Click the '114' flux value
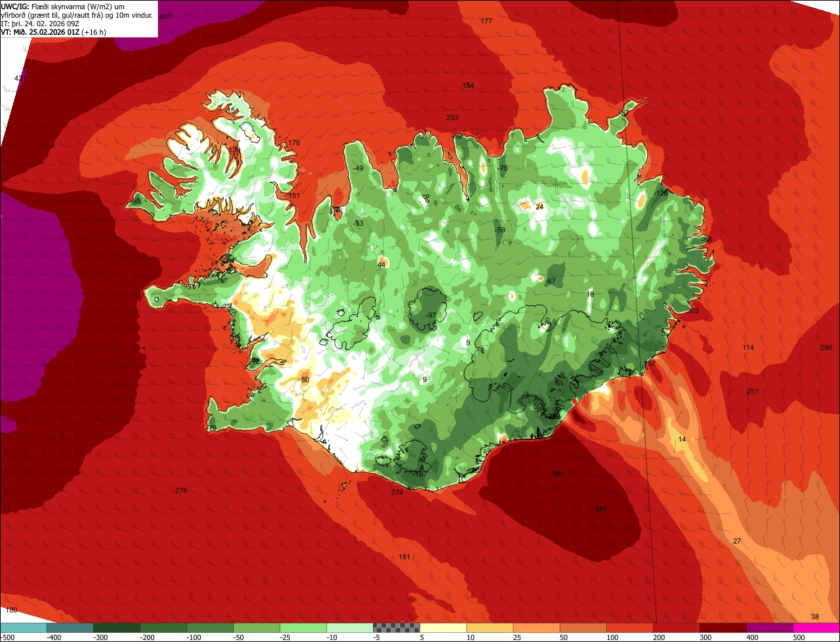This screenshot has width=840, height=642. pos(748,347)
